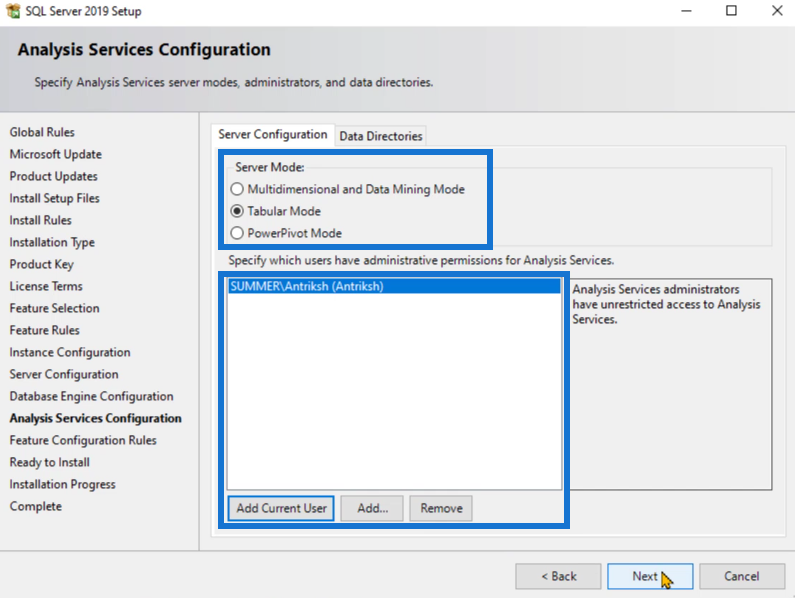Click Feature Selection step
Viewport: 795px width, 598px height.
[x=55, y=308]
